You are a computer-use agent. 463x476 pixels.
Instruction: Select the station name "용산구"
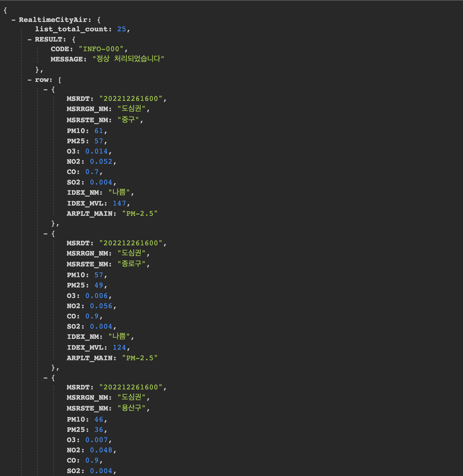[132, 408]
